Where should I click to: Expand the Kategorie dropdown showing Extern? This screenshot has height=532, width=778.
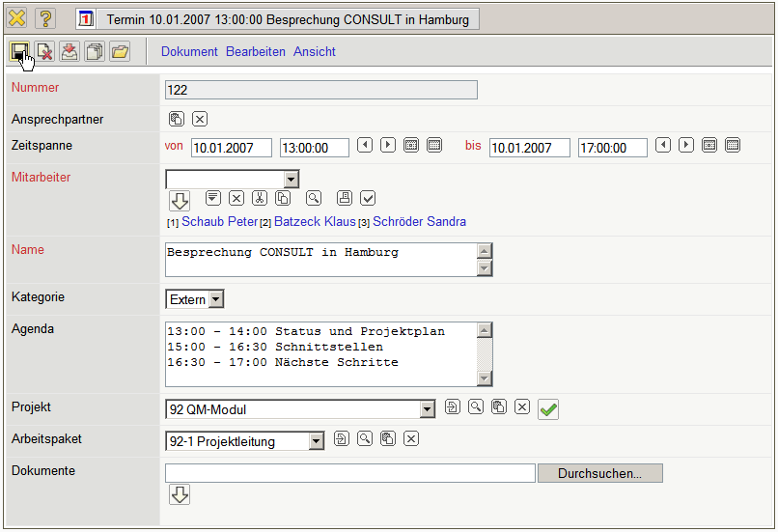pos(215,299)
